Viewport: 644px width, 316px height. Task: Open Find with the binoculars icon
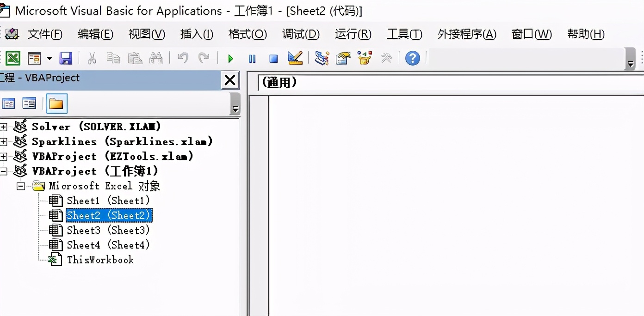tap(156, 58)
